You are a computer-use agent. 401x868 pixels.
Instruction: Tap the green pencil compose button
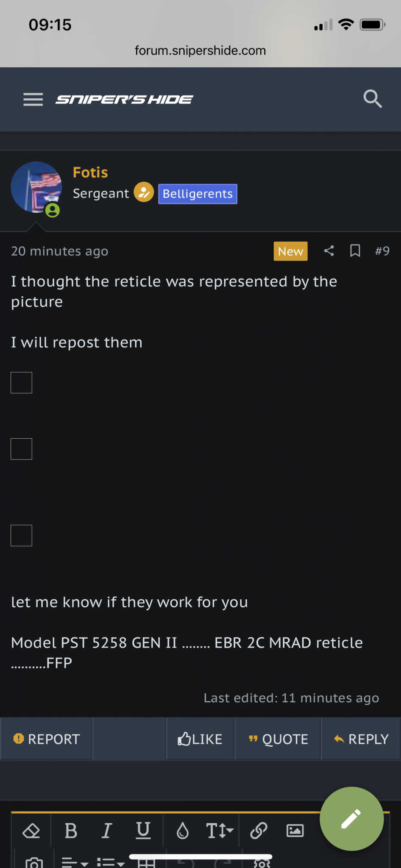tap(352, 819)
